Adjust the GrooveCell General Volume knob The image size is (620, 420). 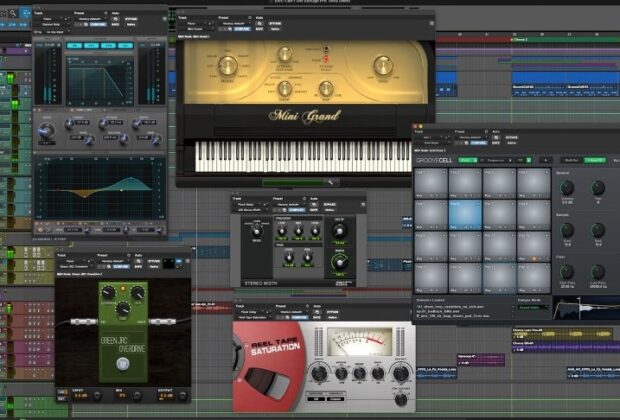pos(567,188)
